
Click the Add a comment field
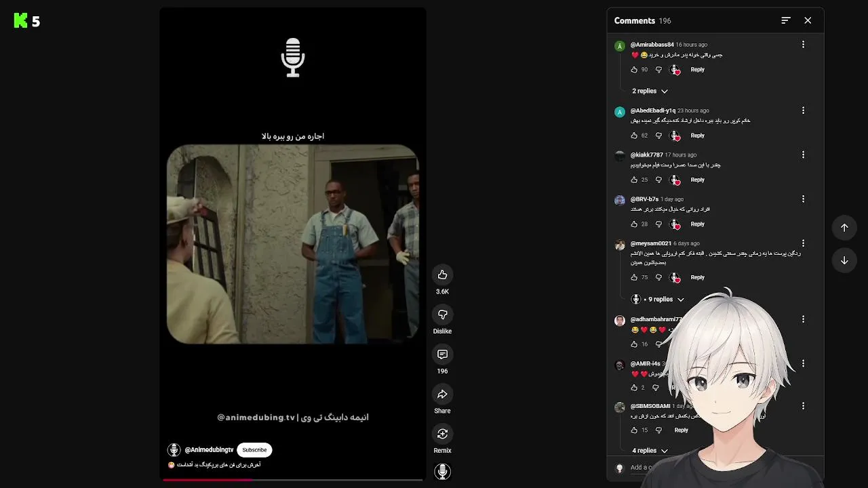point(641,468)
